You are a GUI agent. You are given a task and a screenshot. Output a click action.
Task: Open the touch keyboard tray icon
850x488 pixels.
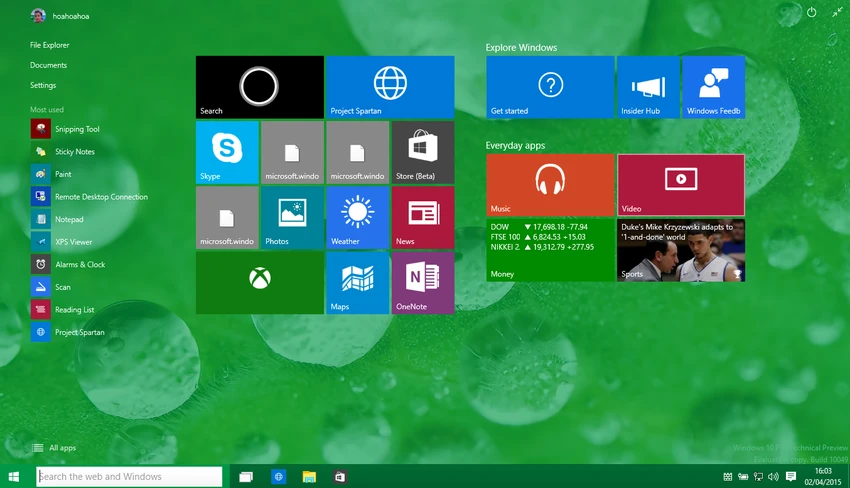(728, 477)
